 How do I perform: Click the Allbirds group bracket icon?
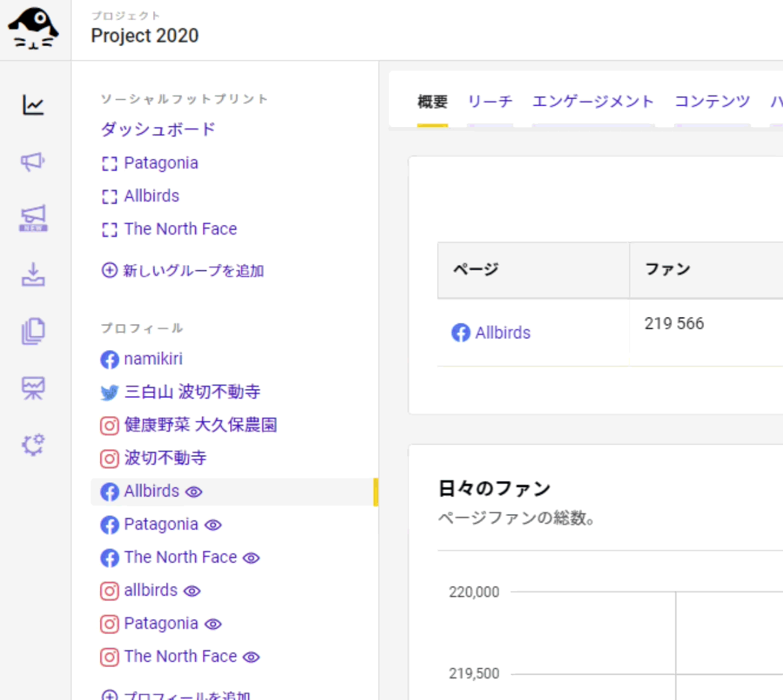[x=110, y=197]
